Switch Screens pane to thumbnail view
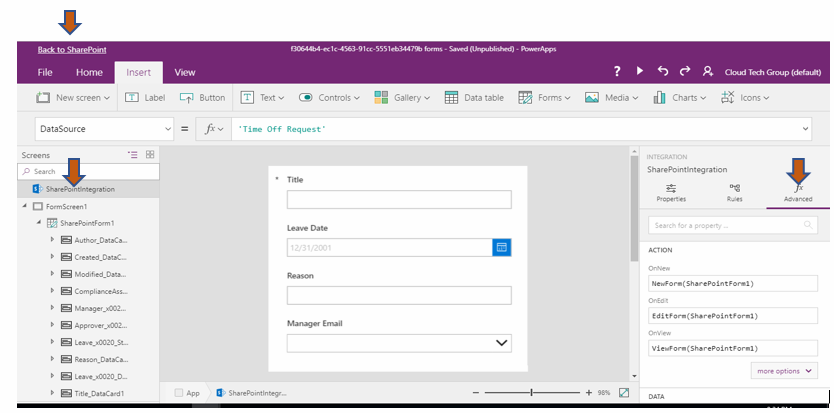Image resolution: width=834 pixels, height=413 pixels. pyautogui.click(x=150, y=154)
